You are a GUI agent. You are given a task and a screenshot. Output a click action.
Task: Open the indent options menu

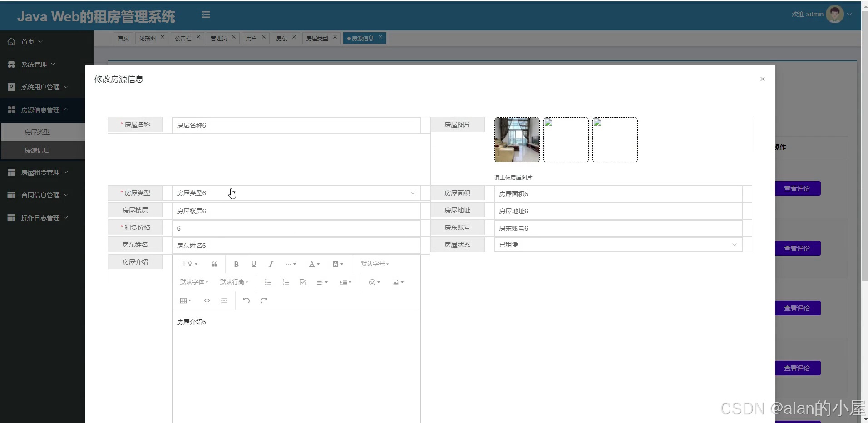pos(346,282)
